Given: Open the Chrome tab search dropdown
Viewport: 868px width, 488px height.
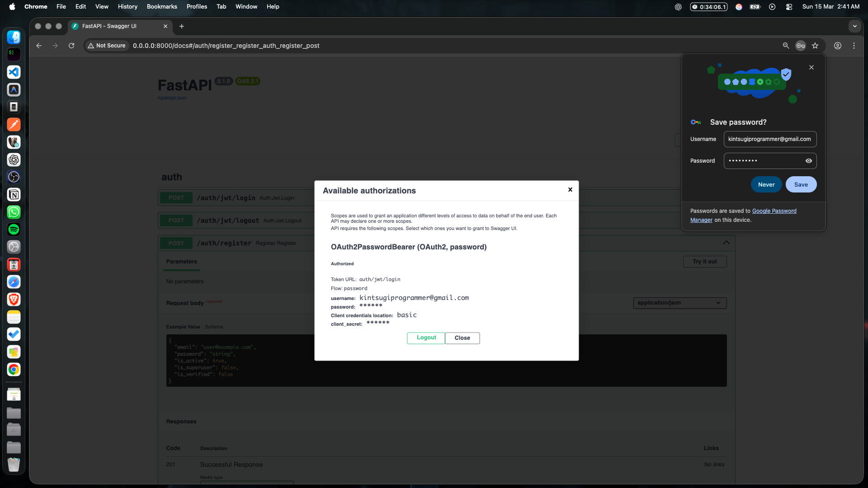Looking at the screenshot, I should tap(855, 26).
